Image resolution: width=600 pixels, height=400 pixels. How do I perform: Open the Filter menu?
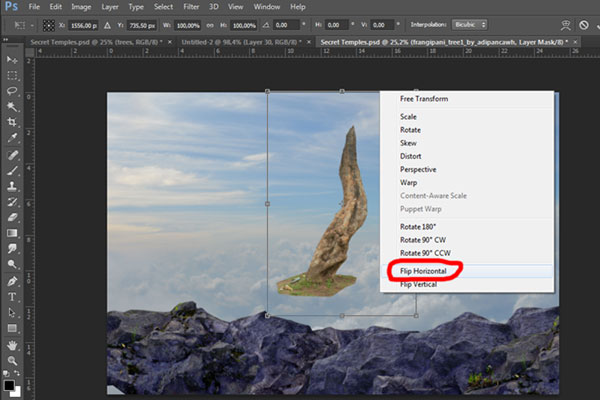(191, 7)
